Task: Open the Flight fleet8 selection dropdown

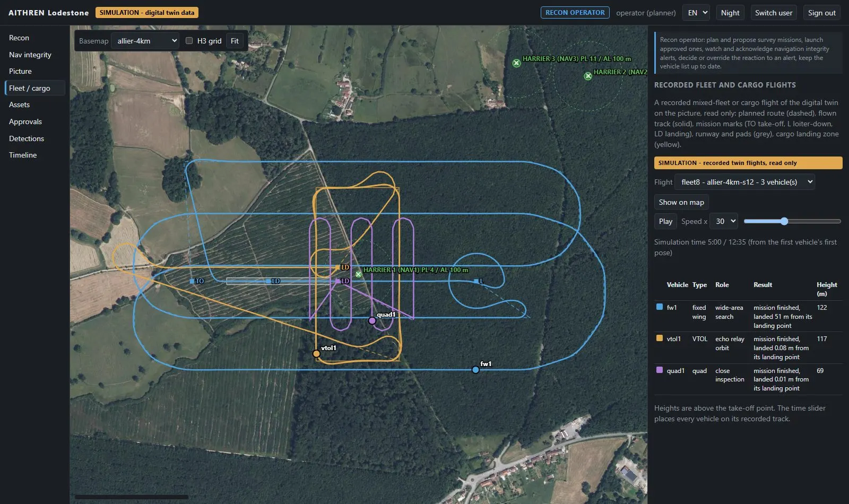Action: (x=744, y=182)
